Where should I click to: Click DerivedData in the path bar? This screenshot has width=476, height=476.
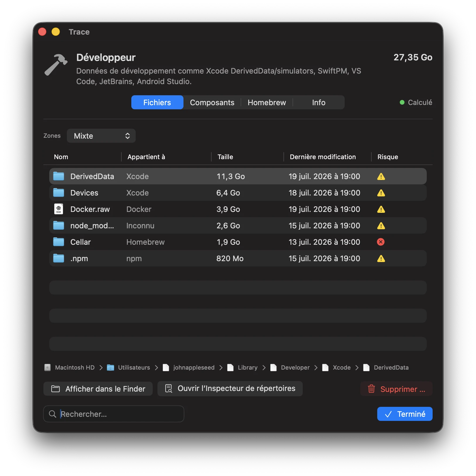(391, 368)
